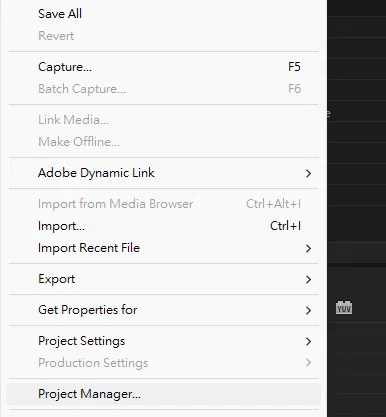This screenshot has width=386, height=417.
Task: Select Get Properties for item
Action: tap(163, 310)
